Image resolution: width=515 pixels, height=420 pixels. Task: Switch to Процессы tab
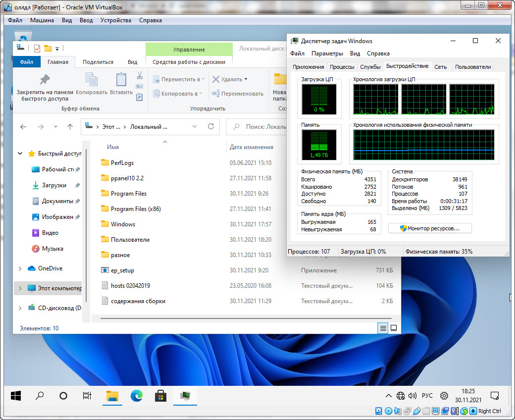click(x=342, y=67)
